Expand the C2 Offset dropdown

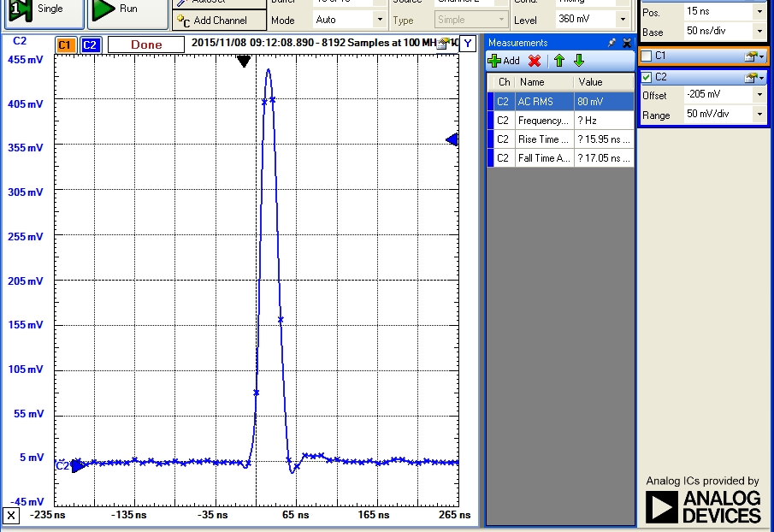pos(759,95)
